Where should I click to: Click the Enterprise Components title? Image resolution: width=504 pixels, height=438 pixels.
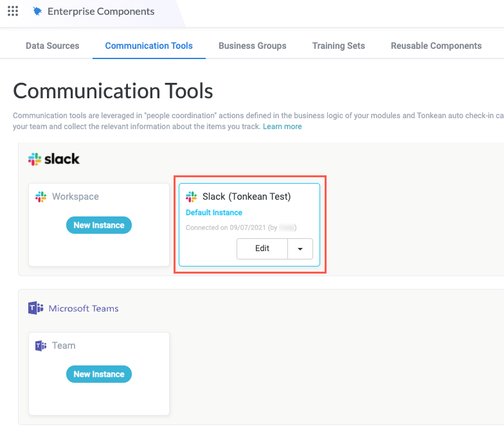(x=101, y=12)
